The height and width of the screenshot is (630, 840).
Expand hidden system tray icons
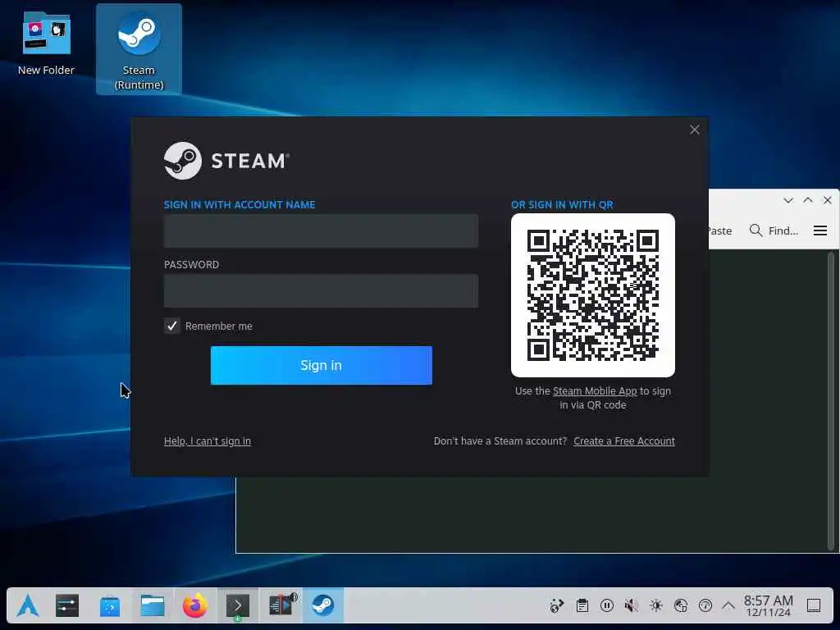coord(728,606)
